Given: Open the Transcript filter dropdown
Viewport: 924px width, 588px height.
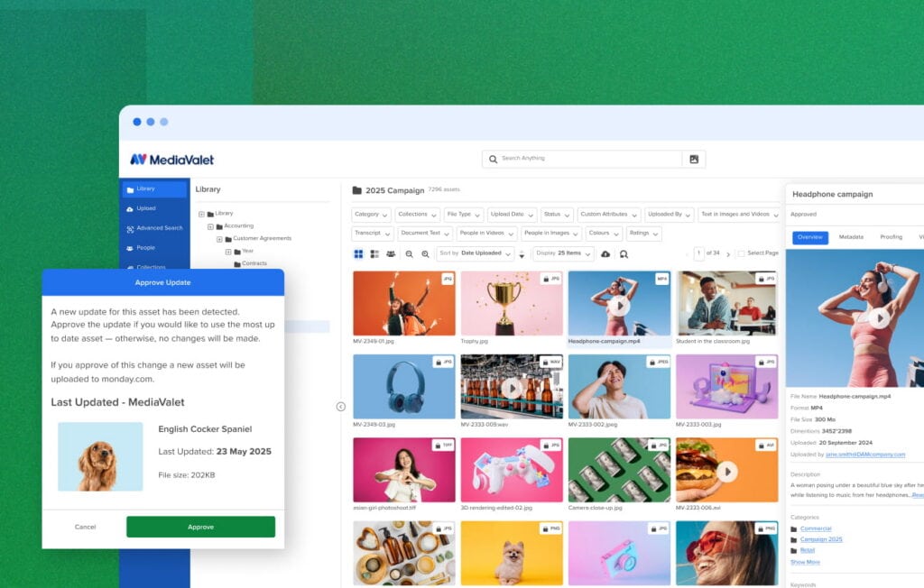Looking at the screenshot, I should click(x=373, y=234).
